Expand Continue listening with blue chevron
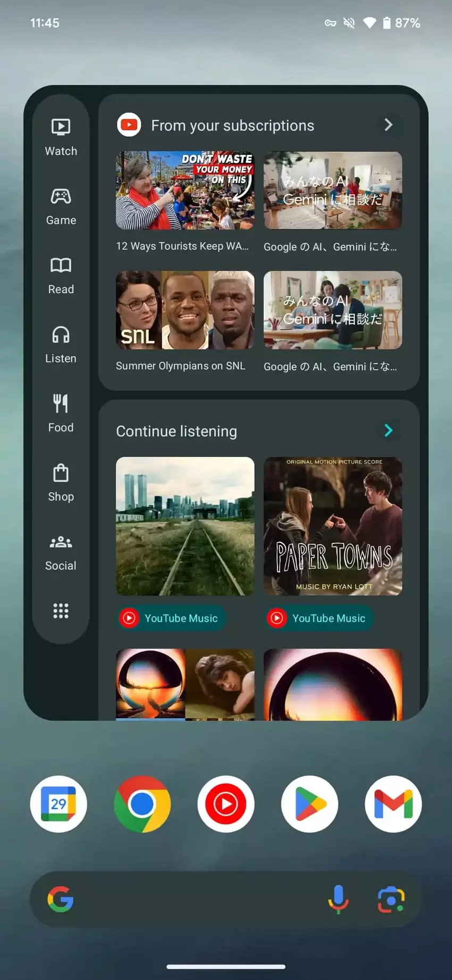The height and width of the screenshot is (980, 452). [388, 430]
